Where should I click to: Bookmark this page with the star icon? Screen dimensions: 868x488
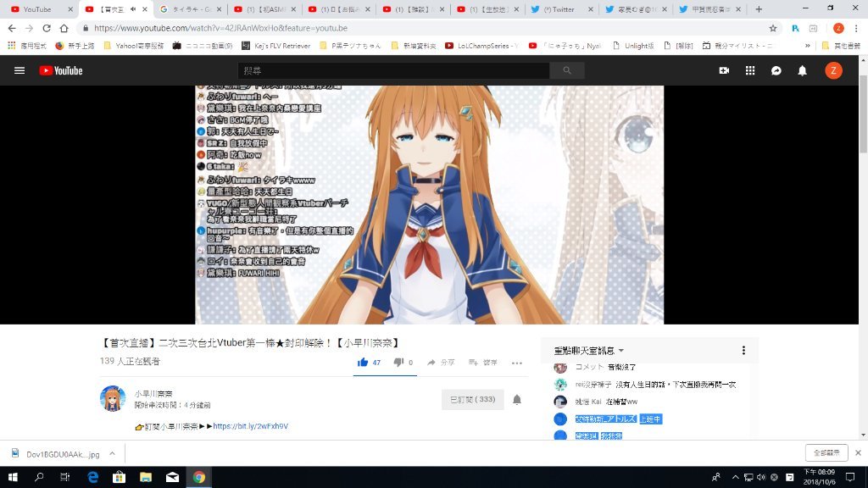(x=773, y=28)
